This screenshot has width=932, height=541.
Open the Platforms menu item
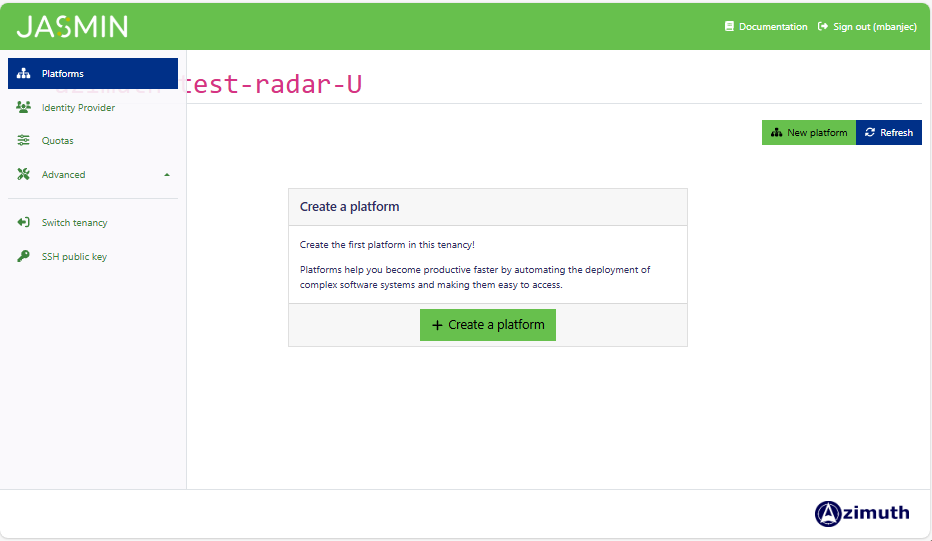click(x=63, y=74)
